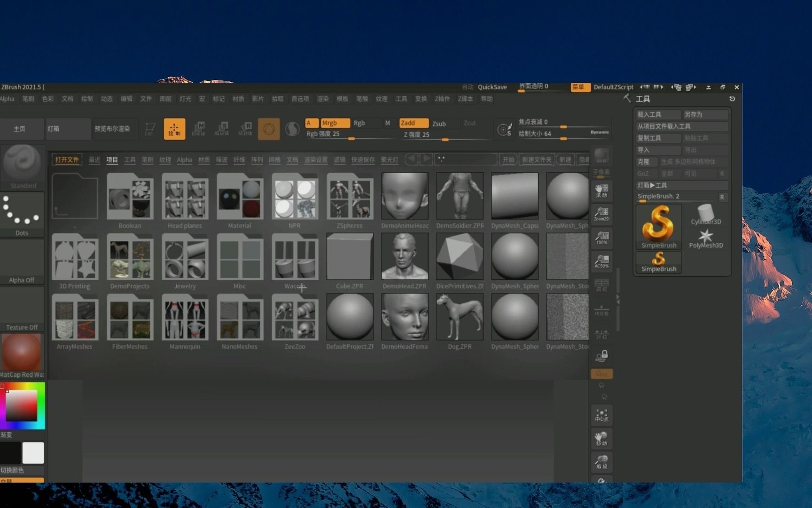Click the white secondary color swatch

pos(33,452)
